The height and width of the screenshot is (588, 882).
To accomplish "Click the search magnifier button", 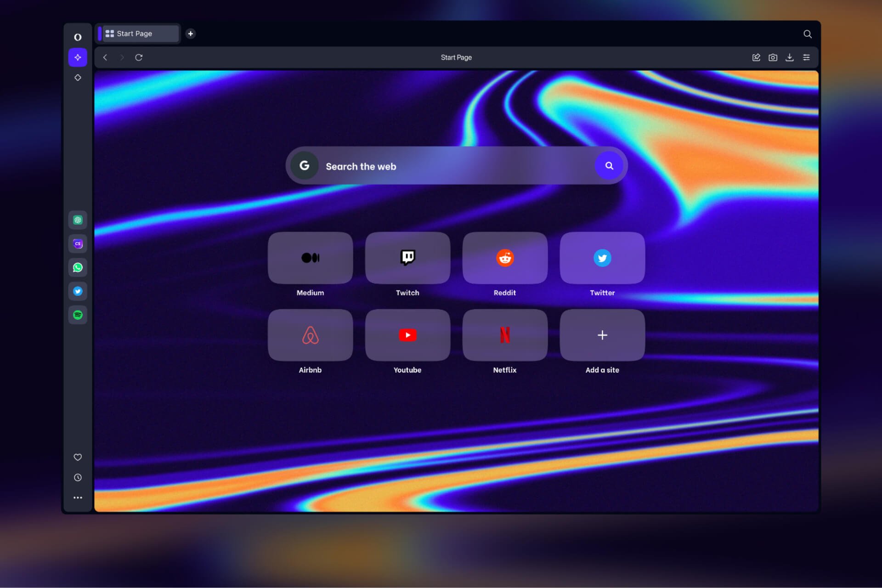I will pyautogui.click(x=608, y=166).
